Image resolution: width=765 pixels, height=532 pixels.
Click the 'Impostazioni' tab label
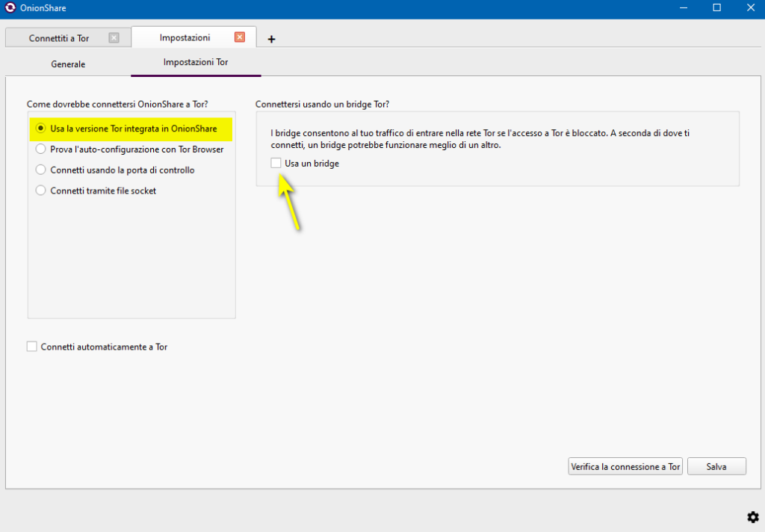pos(185,37)
